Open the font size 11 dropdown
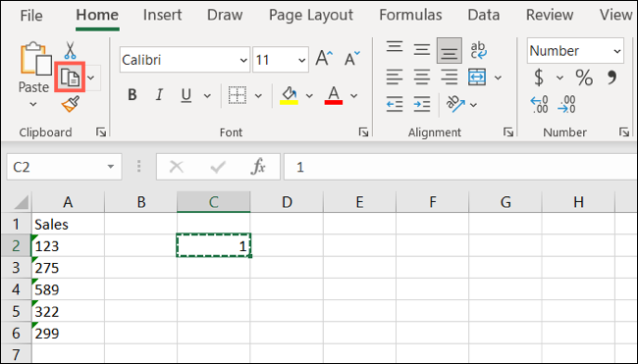638x364 pixels. [301, 60]
